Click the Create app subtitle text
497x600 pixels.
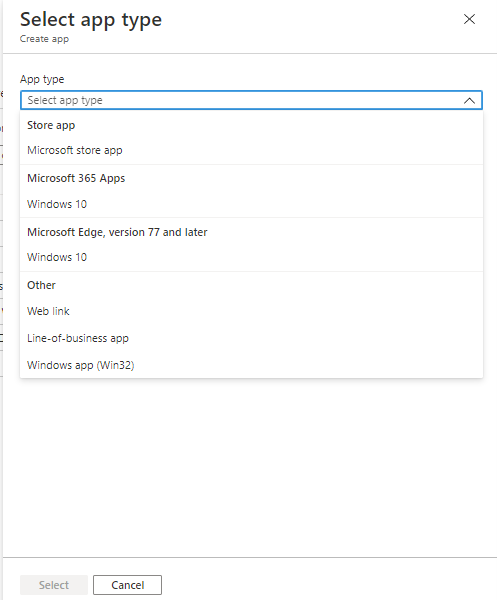click(44, 39)
